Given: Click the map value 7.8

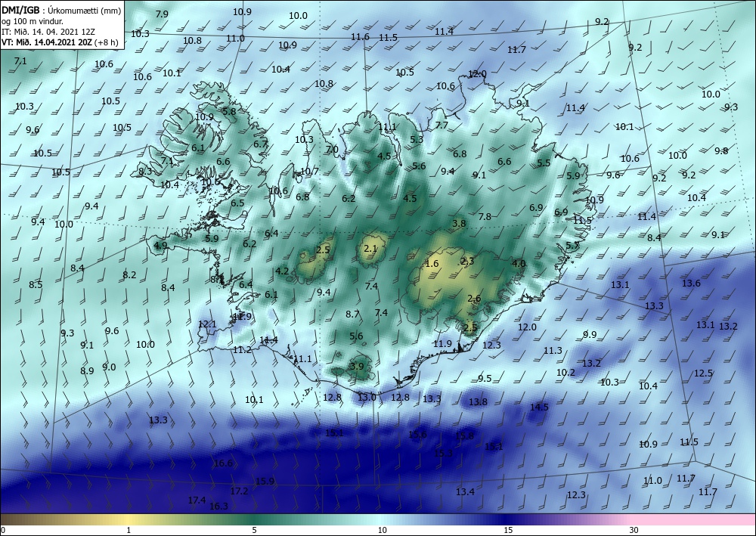Looking at the screenshot, I should coord(485,217).
